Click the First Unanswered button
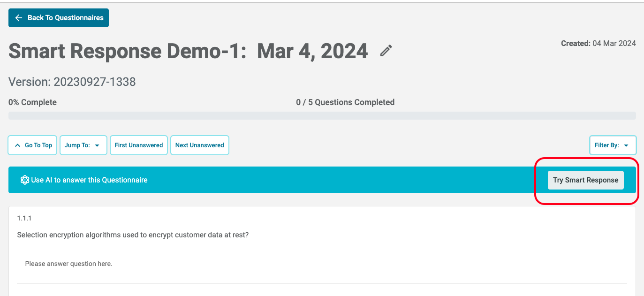 (139, 145)
